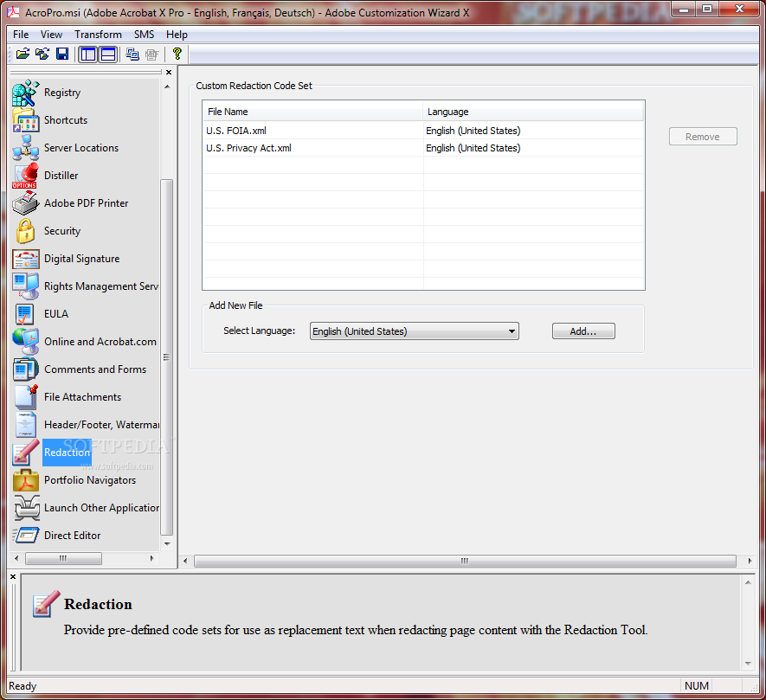
Task: Select the U.S. Privacy Act.xml row
Action: coord(423,148)
